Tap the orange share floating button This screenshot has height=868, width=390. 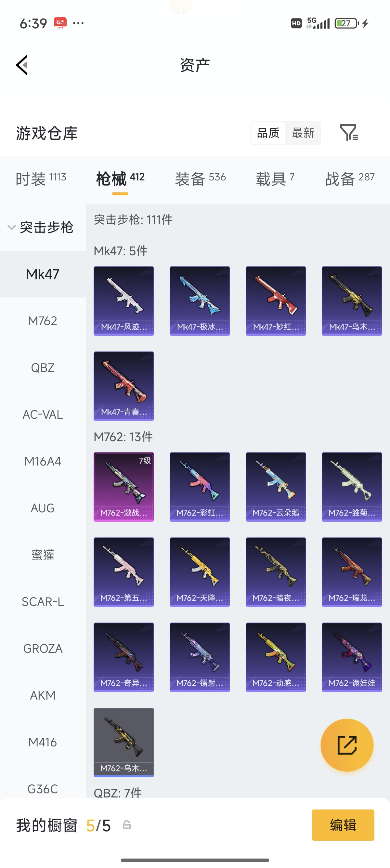pos(347,745)
